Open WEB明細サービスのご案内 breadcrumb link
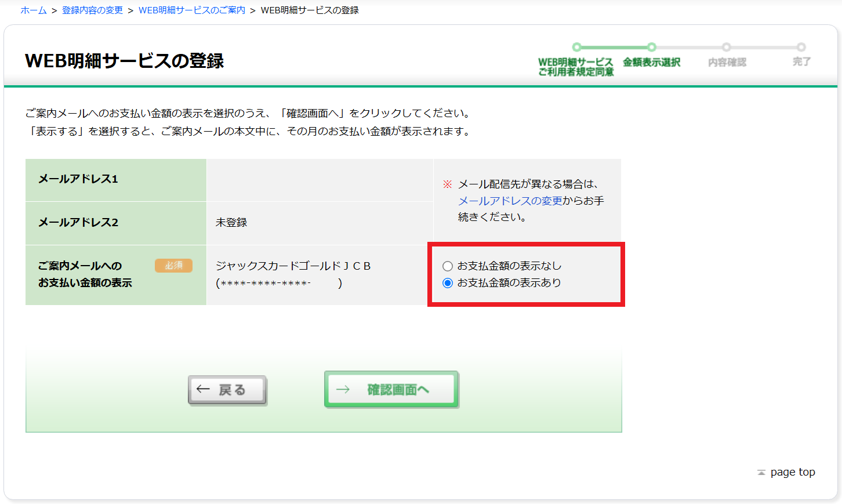 (192, 10)
